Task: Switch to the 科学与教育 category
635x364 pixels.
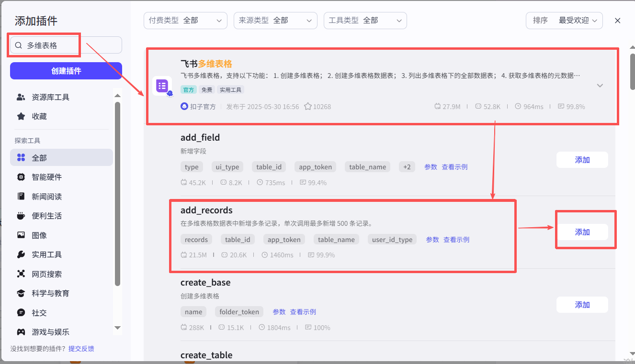Action: pos(50,293)
